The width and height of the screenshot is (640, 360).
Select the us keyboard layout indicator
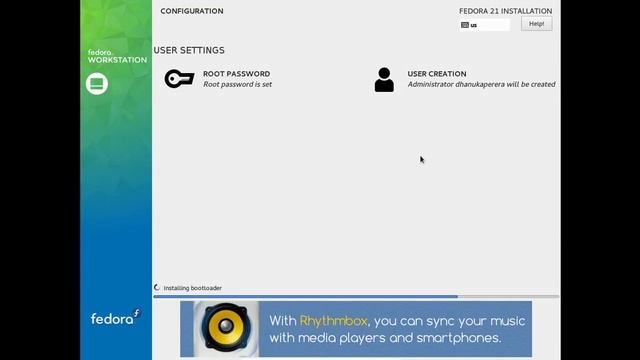click(484, 25)
